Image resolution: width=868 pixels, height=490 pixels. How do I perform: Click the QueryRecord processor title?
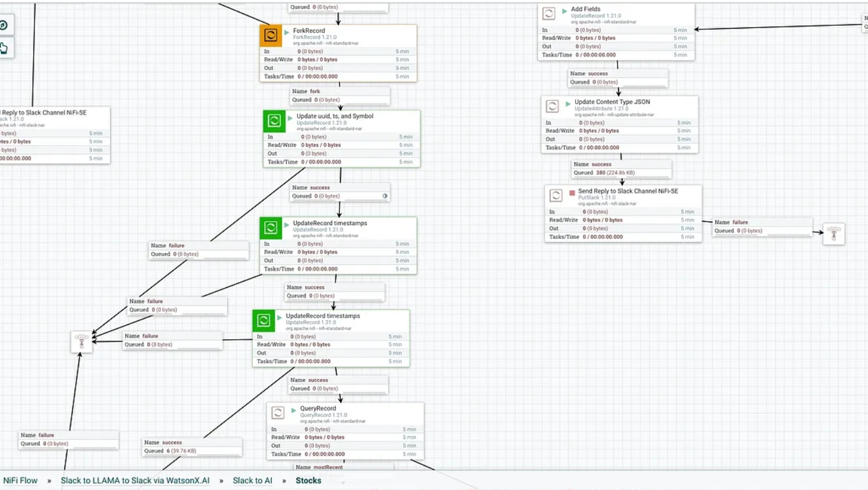[318, 409]
